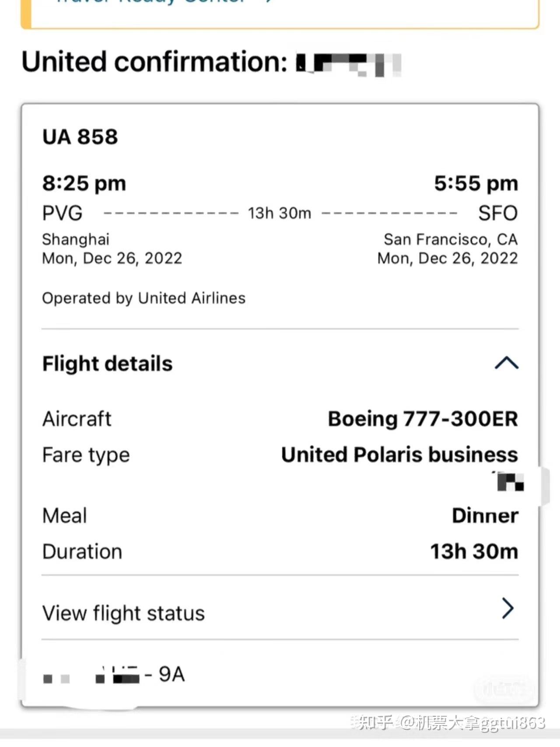Viewport: 560px width, 747px height.
Task: Click the Dinner meal value
Action: (485, 516)
